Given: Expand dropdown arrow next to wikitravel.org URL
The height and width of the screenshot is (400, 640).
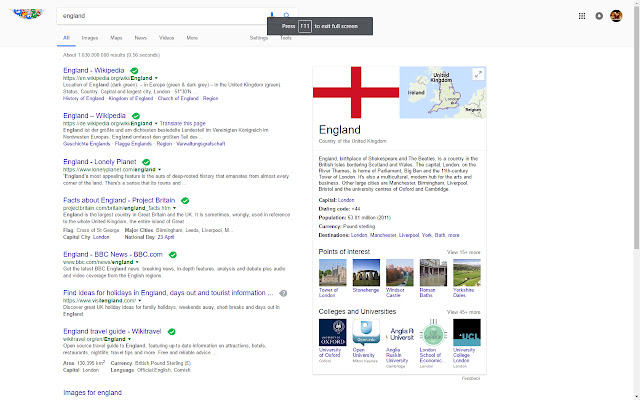Looking at the screenshot, I should click(x=129, y=339).
